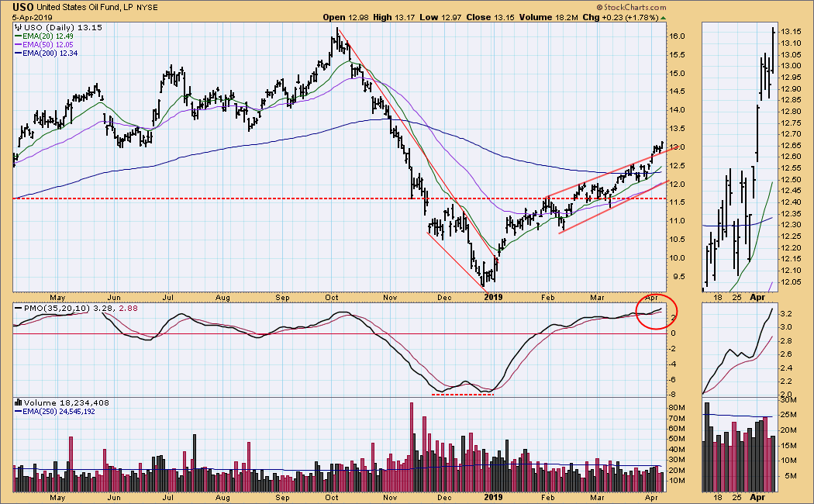This screenshot has height=504, width=814.
Task: Click the 12.90 label in zoomed price panel
Action: point(791,89)
